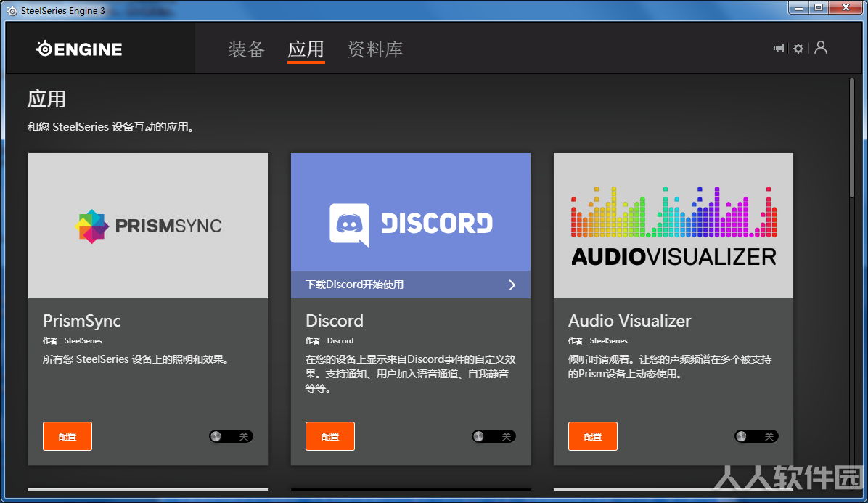Click 作者：SteelSeries under PrismSync
868x503 pixels.
pyautogui.click(x=73, y=341)
